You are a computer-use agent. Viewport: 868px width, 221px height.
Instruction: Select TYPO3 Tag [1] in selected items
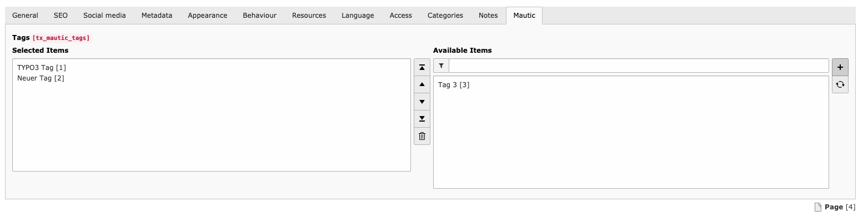click(x=42, y=68)
